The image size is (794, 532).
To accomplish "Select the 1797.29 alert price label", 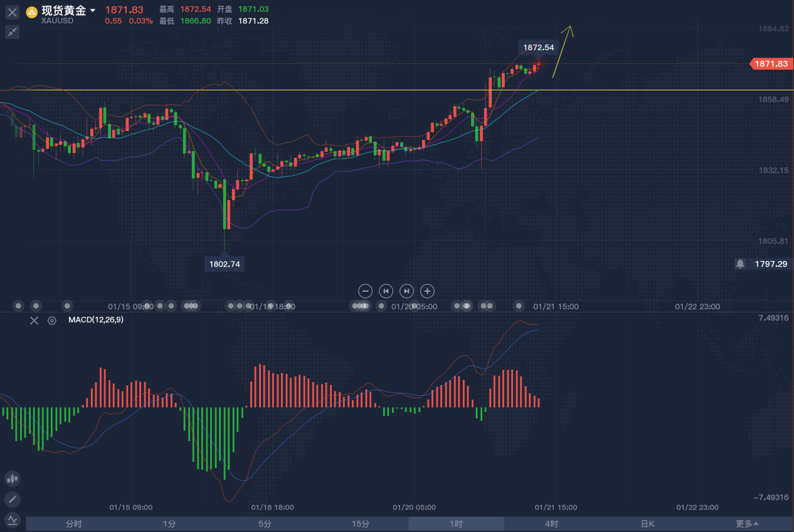I will pos(771,264).
